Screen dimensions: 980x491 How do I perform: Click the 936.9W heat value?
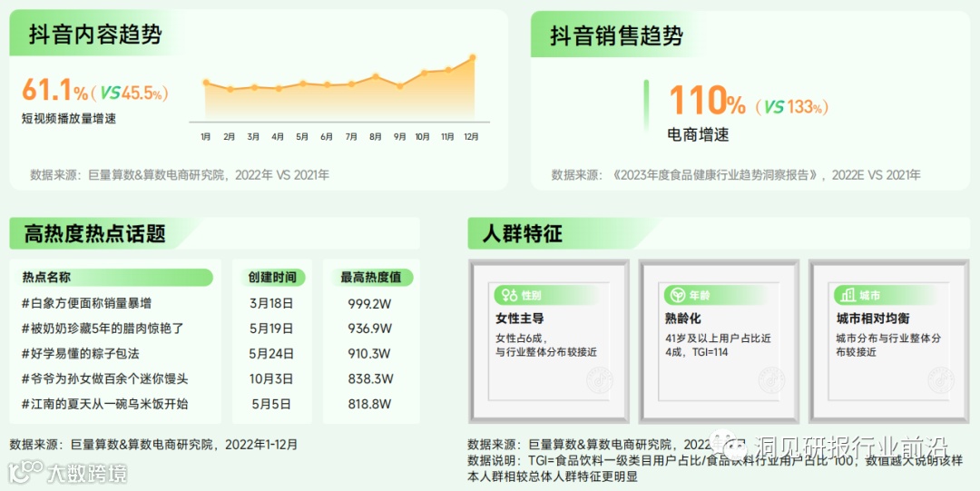pos(369,329)
